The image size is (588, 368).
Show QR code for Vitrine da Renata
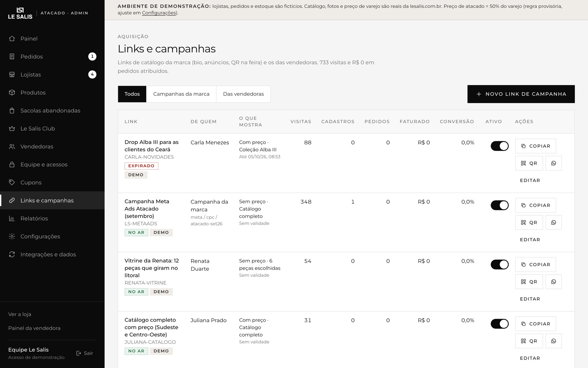click(x=529, y=282)
